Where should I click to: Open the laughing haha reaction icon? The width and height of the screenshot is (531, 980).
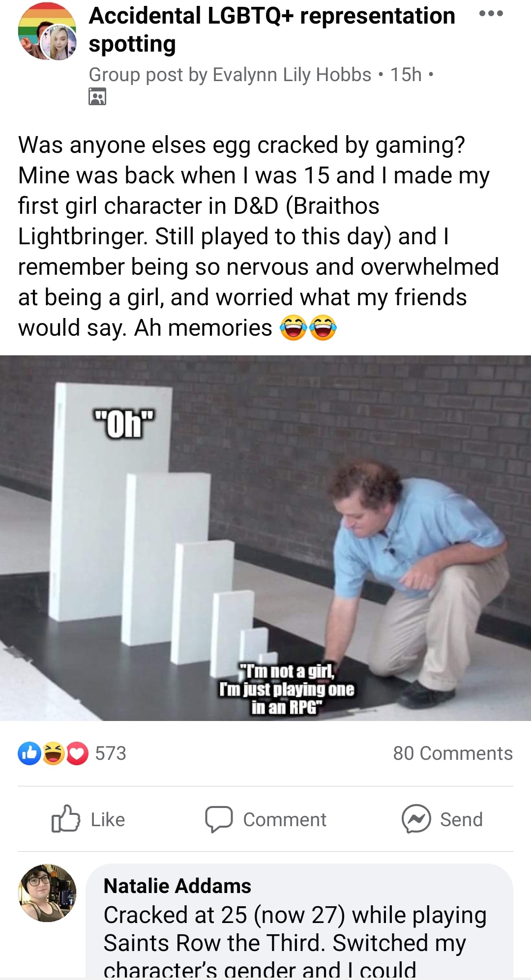(53, 753)
